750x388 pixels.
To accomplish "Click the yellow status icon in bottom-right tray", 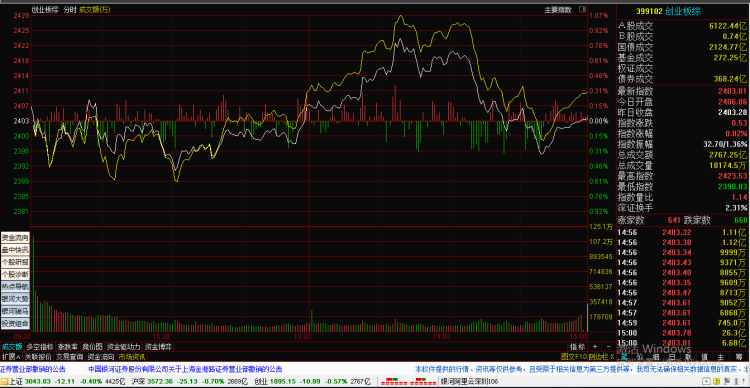I will point(717,381).
